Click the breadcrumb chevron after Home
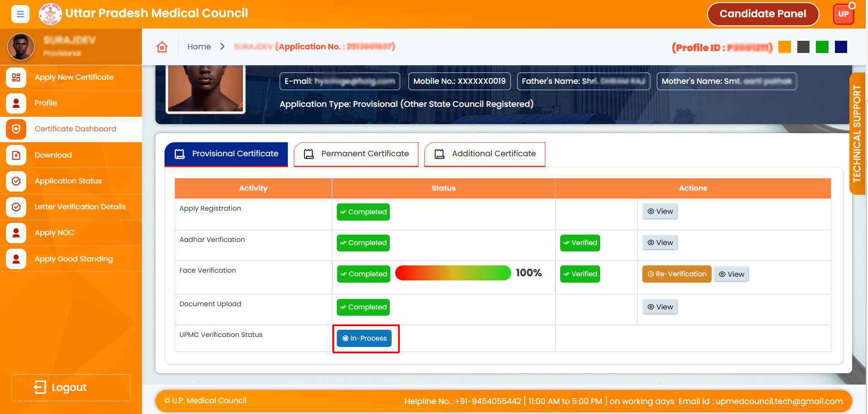The image size is (868, 414). point(222,47)
